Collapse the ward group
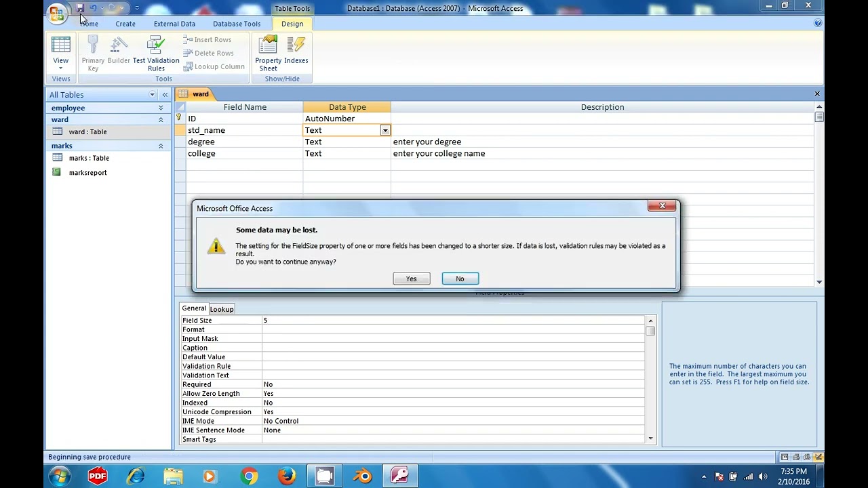 [161, 119]
